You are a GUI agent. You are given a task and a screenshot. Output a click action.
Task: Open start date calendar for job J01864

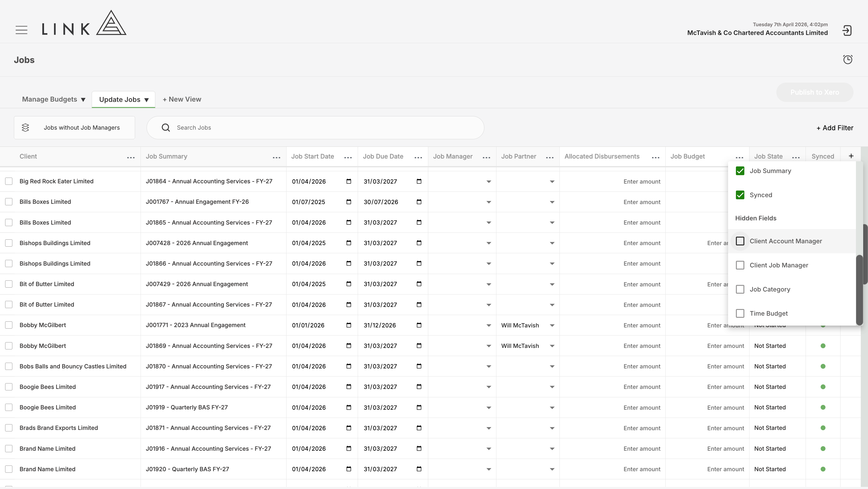[x=349, y=181]
